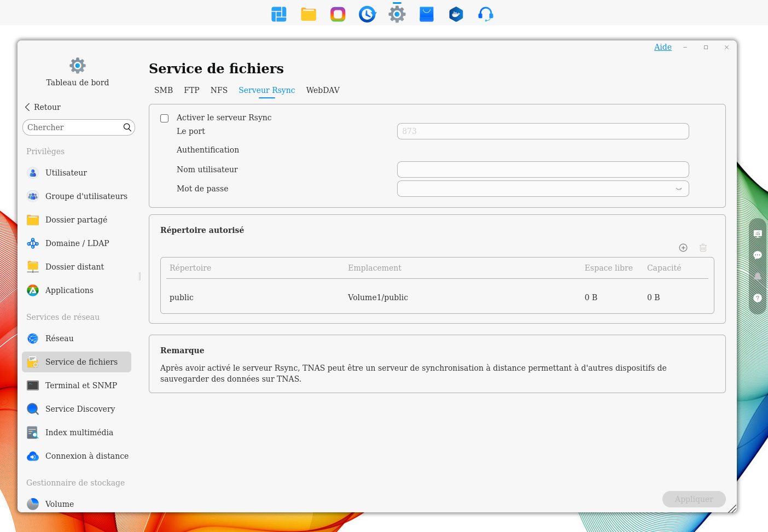Open Dossier partagé settings
Image resolution: width=768 pixels, height=532 pixels.
tap(76, 220)
